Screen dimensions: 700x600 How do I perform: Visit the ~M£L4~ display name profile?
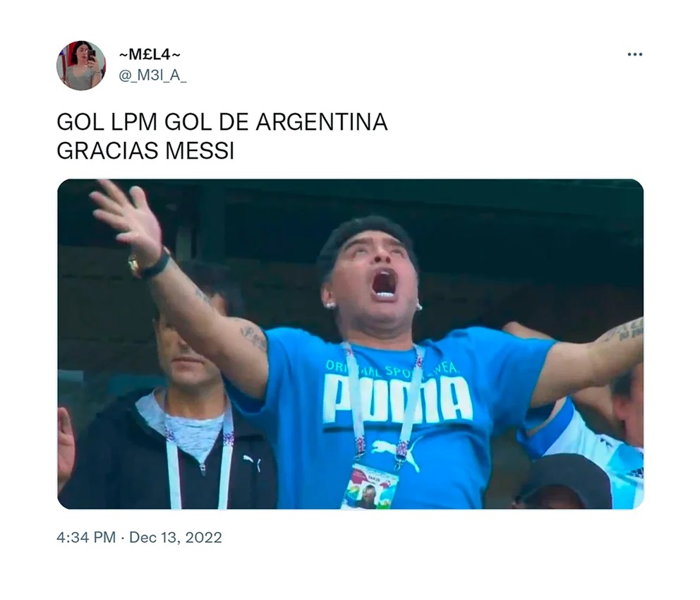(x=150, y=55)
